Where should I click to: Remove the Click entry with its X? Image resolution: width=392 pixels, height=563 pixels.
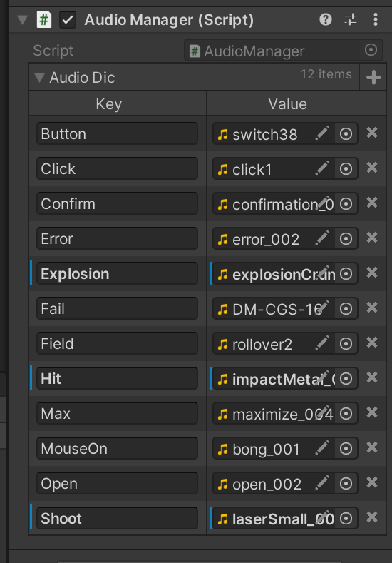point(372,168)
